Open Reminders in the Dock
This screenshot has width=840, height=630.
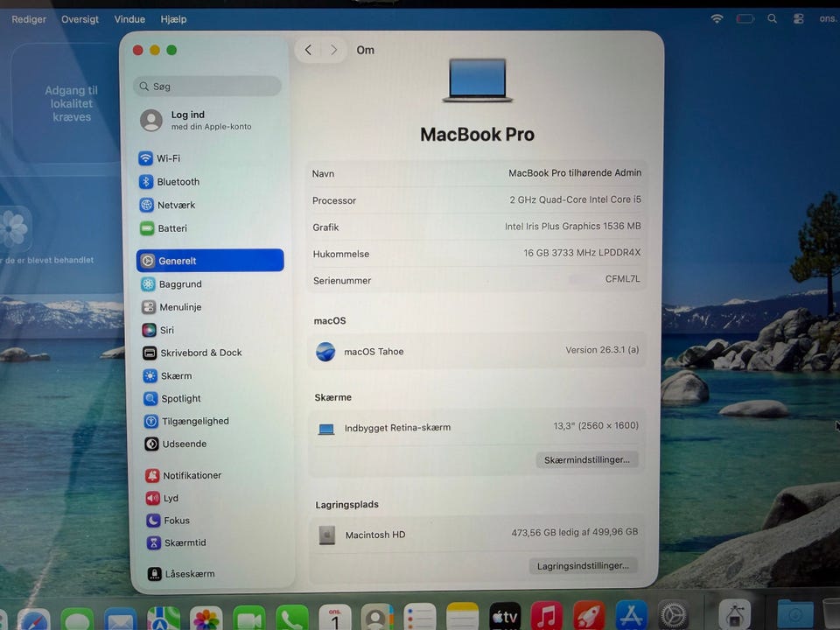419,619
